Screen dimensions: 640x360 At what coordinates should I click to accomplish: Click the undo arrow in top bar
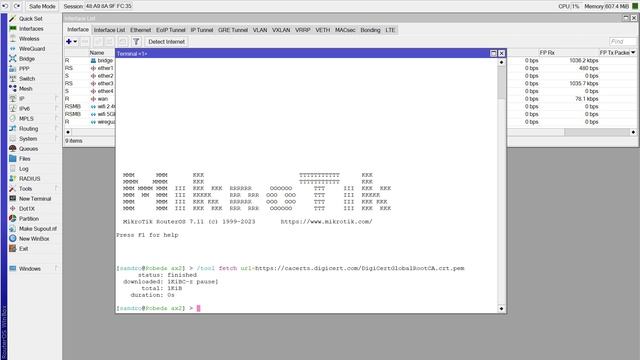[x=5, y=6]
